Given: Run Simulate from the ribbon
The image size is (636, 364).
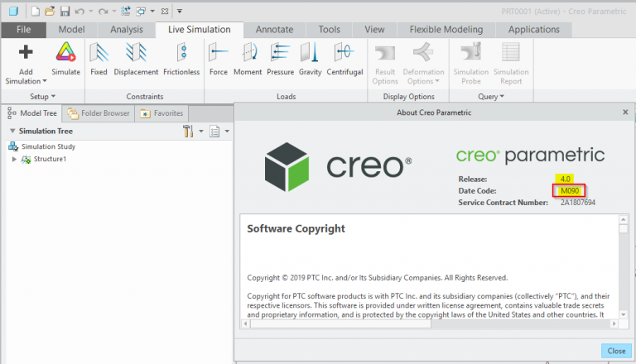Looking at the screenshot, I should coord(65,59).
